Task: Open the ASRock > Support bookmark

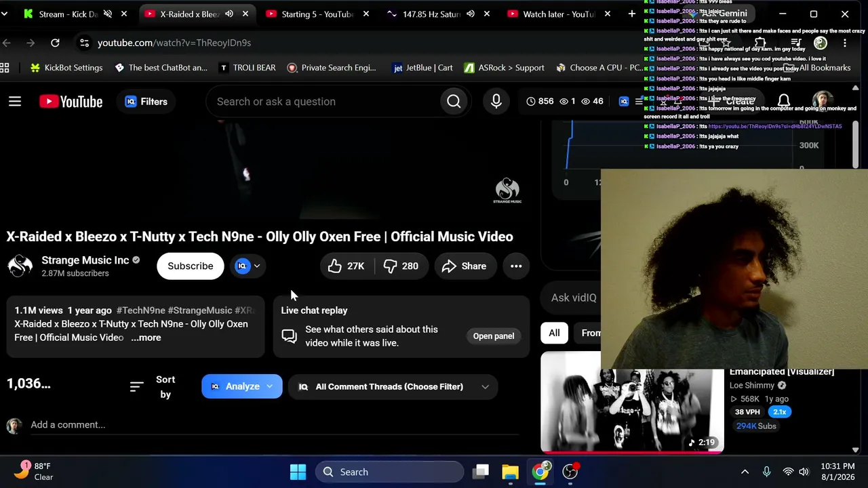Action: point(505,68)
